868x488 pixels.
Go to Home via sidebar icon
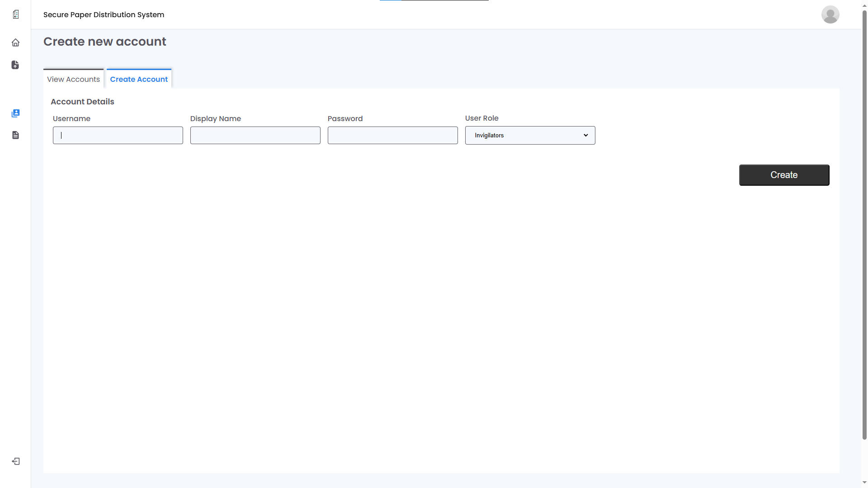coord(15,42)
